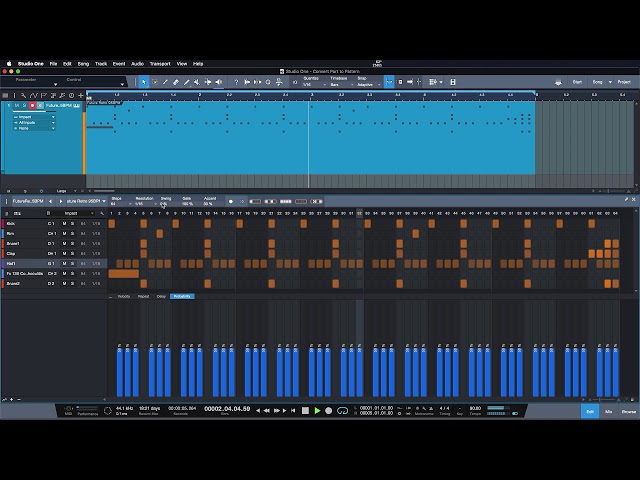
Task: Click the Play button in transport
Action: (x=317, y=411)
